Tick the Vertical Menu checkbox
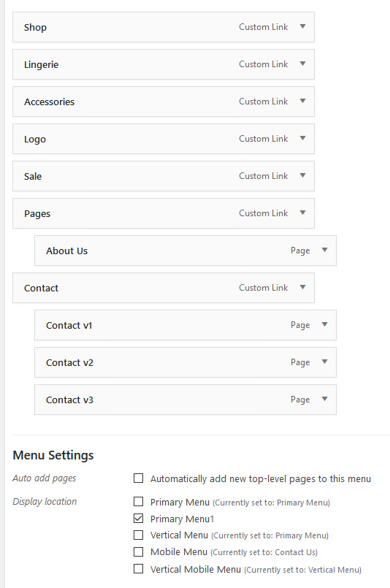 pyautogui.click(x=138, y=535)
